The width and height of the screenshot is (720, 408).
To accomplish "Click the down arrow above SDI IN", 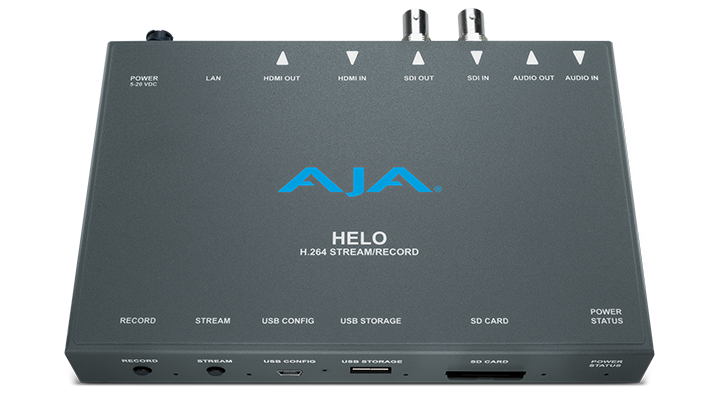I will coord(477,58).
